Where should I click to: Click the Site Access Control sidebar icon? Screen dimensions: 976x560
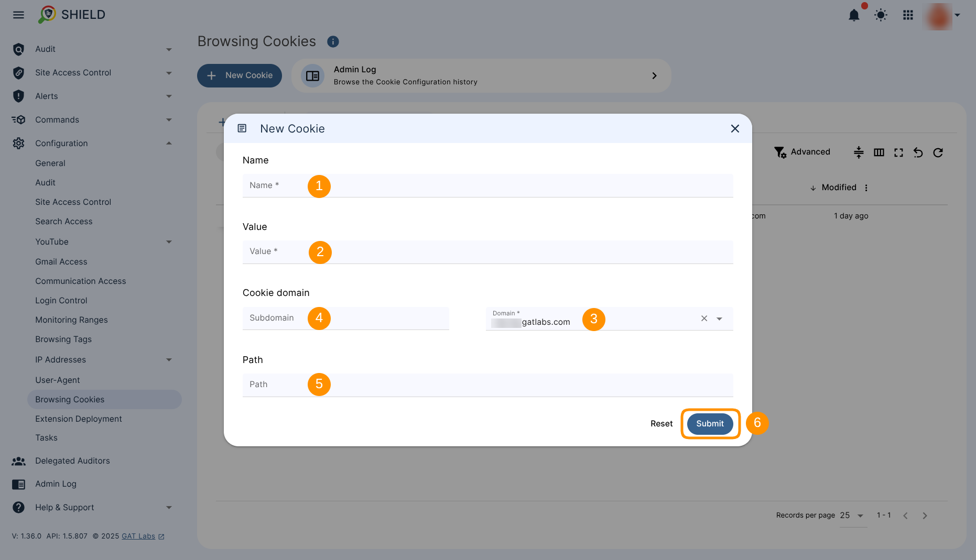coord(18,73)
